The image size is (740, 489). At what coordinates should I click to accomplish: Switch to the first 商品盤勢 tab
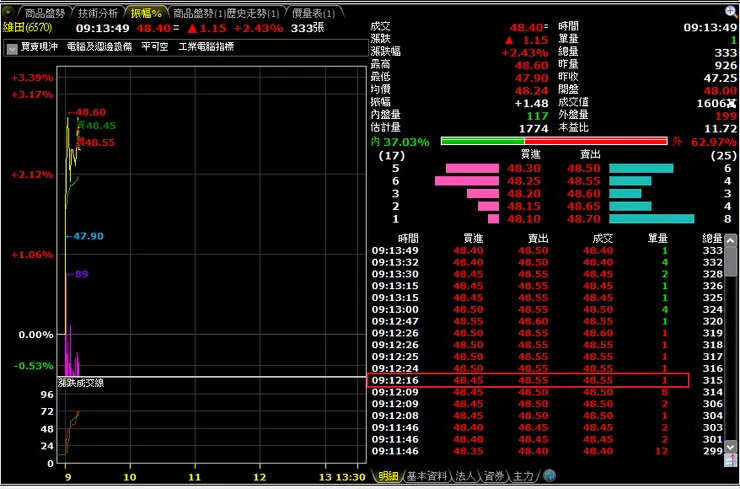click(44, 13)
